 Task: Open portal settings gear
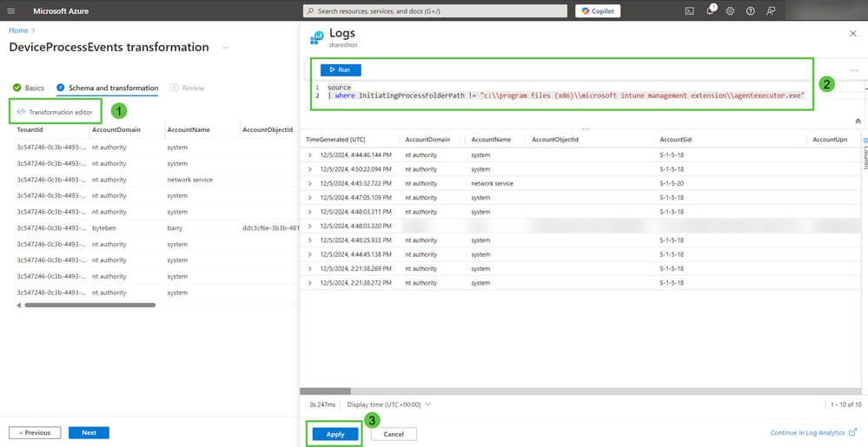(730, 11)
